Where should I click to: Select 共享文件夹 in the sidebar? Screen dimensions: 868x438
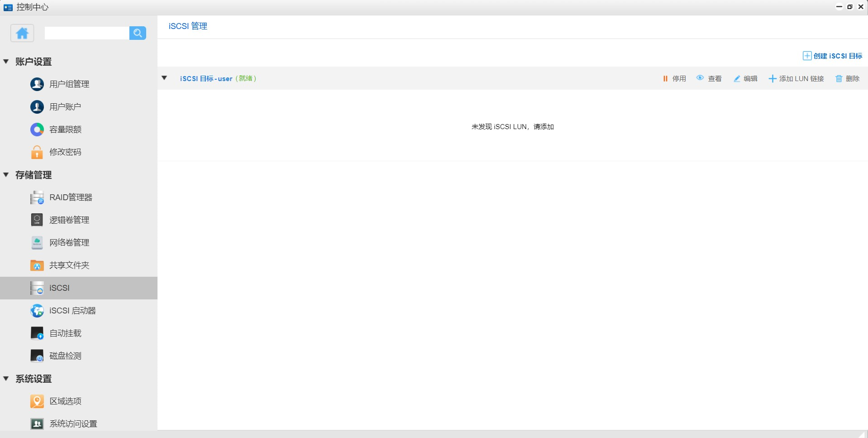point(69,265)
